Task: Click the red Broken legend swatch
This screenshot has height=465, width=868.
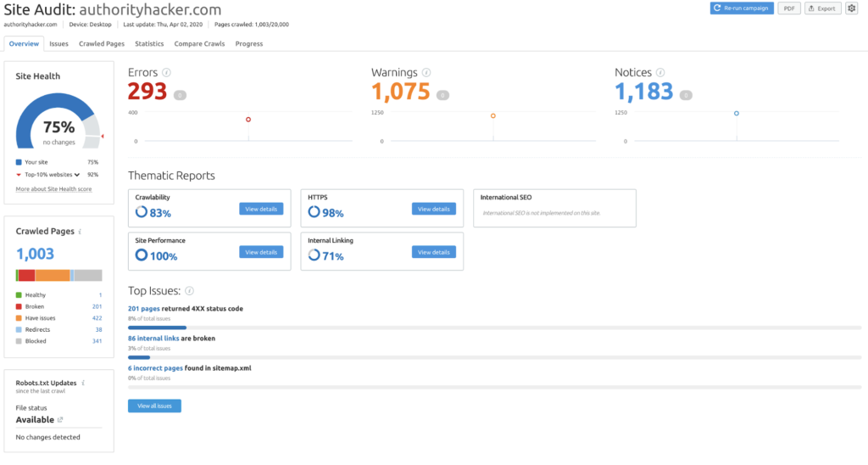Action: pyautogui.click(x=19, y=306)
